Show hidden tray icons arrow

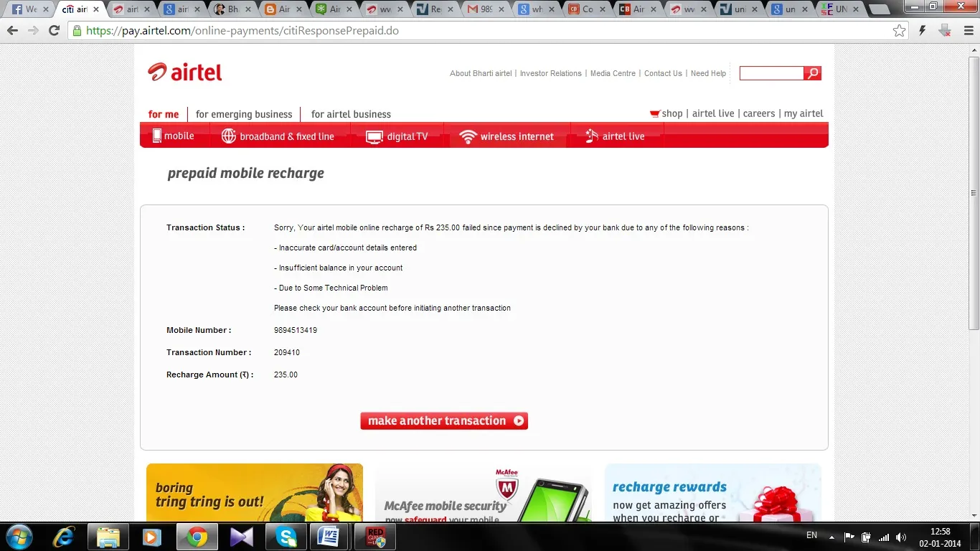(x=831, y=537)
